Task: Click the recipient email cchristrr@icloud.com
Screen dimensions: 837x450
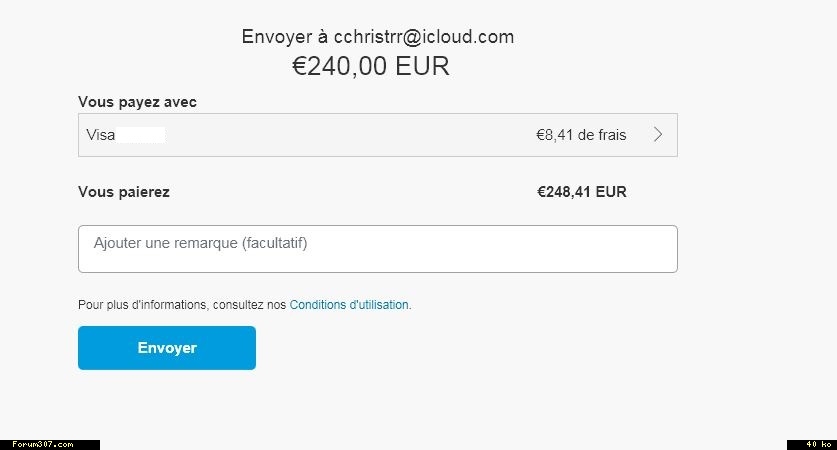Action: (424, 37)
